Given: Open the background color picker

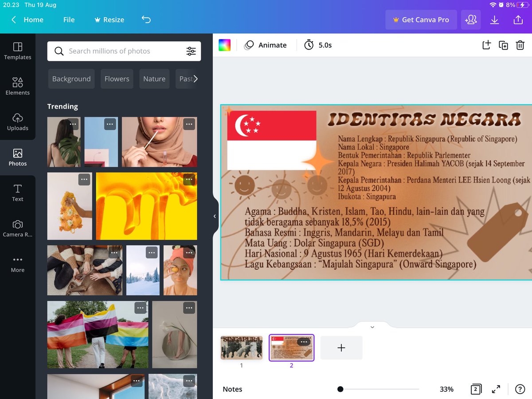Looking at the screenshot, I should point(224,45).
